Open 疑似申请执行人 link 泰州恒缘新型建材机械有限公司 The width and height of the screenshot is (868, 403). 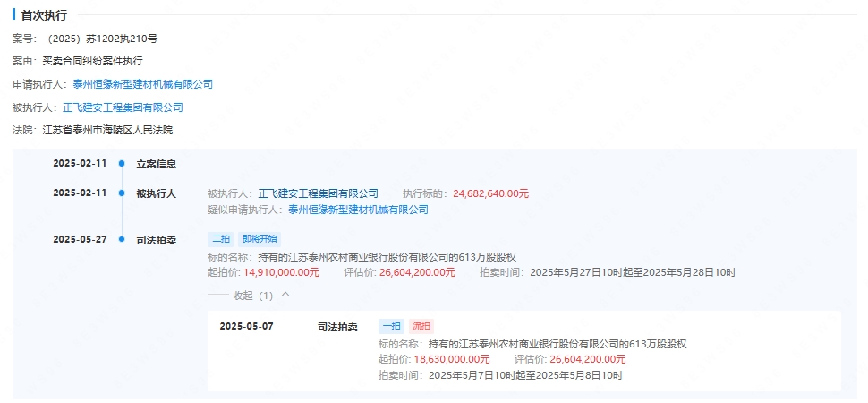(x=358, y=210)
